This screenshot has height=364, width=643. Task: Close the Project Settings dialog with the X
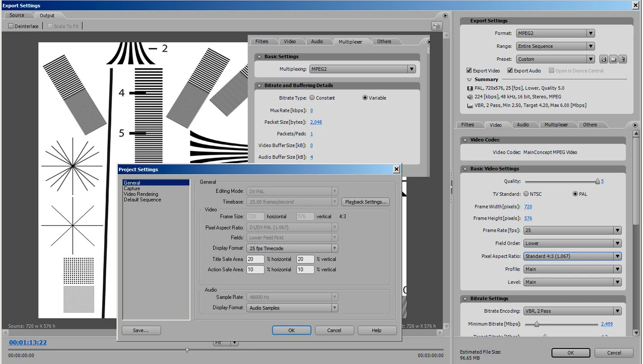tap(397, 169)
